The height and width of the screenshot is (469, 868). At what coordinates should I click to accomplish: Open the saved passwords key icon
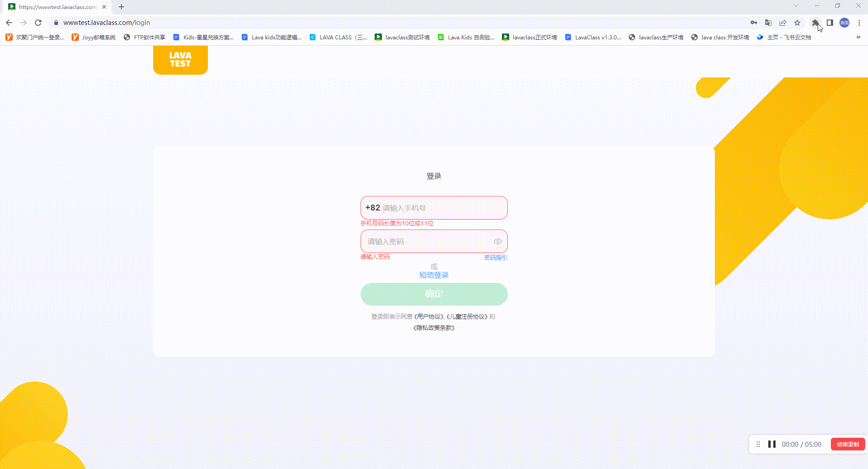point(754,23)
